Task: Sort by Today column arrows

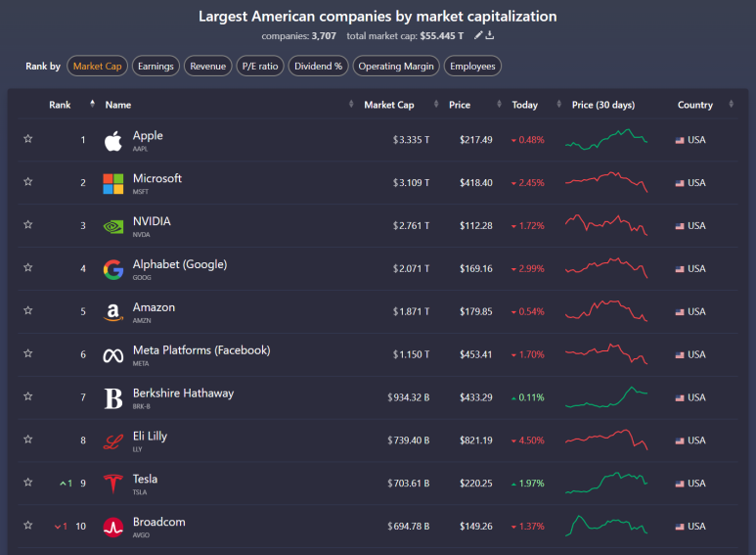Action: click(558, 104)
